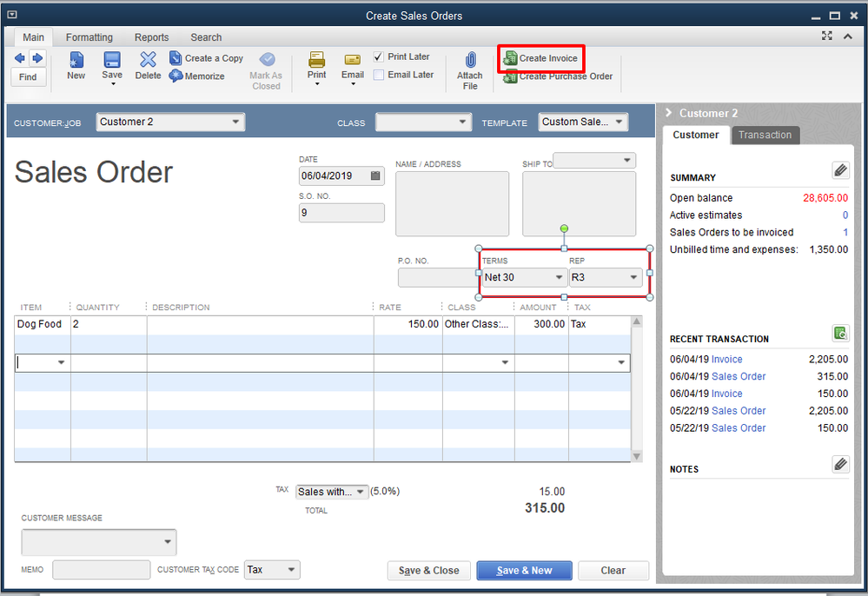Select Customer tab in side panel
Viewport: 868px width, 596px height.
tap(696, 135)
